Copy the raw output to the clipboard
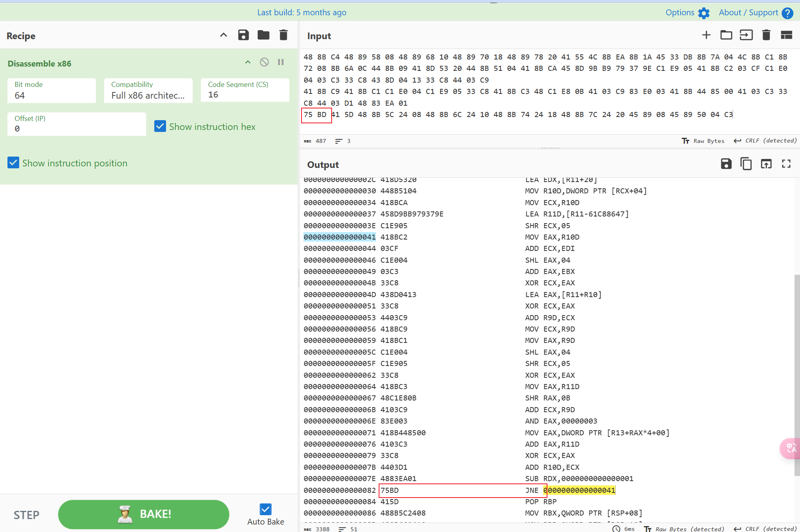 coord(746,164)
